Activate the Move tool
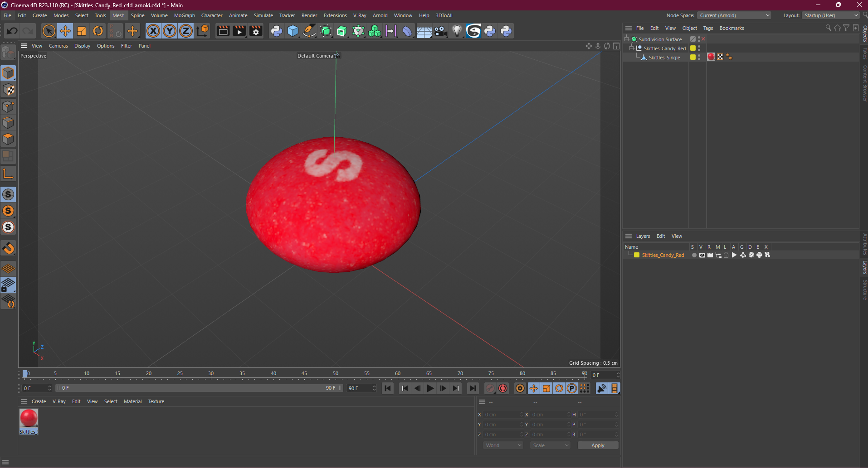Screen dimensions: 868x468 tap(65, 31)
